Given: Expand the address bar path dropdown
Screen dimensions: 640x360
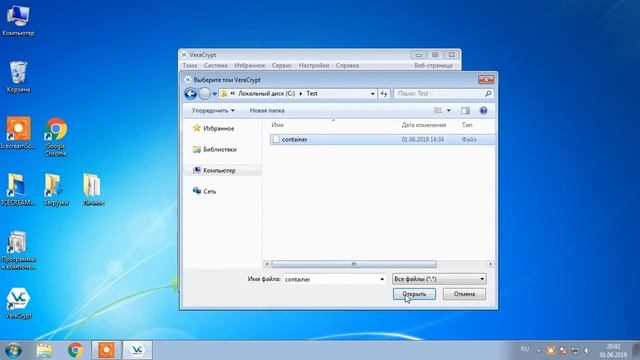Looking at the screenshot, I should coord(372,93).
